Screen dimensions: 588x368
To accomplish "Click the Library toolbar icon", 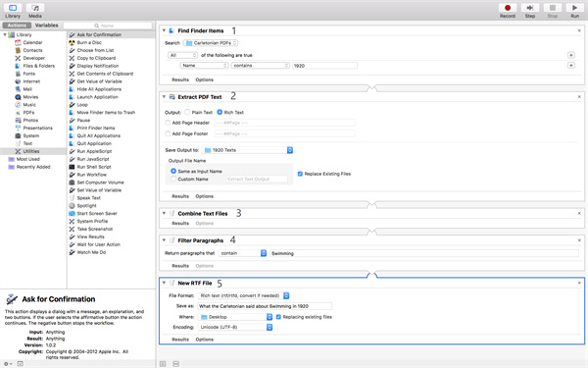I will coord(13,8).
